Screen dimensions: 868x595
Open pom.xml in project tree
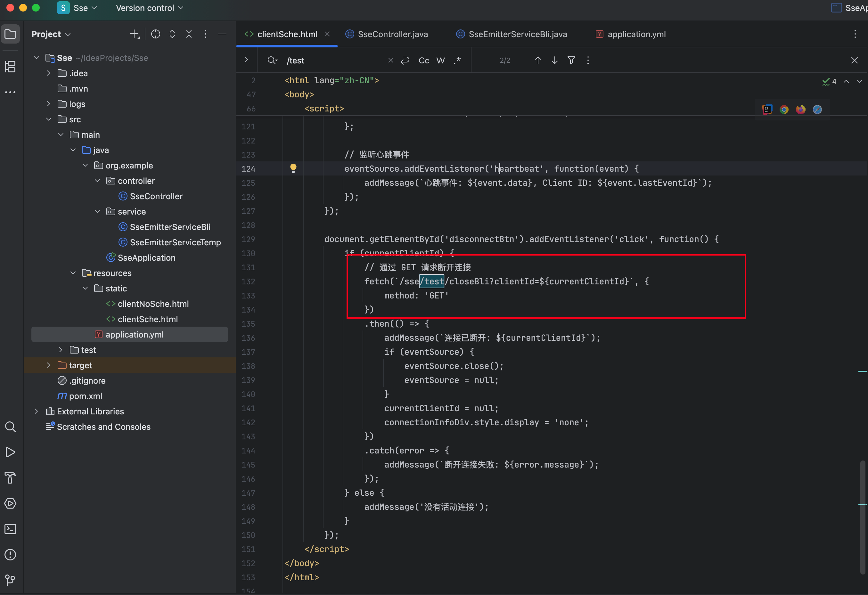(85, 396)
